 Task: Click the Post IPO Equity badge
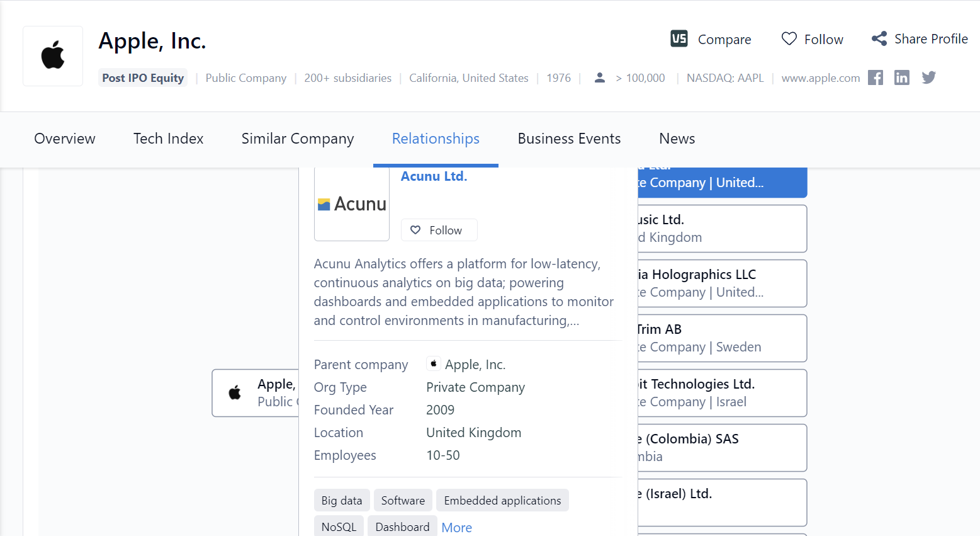pos(143,77)
